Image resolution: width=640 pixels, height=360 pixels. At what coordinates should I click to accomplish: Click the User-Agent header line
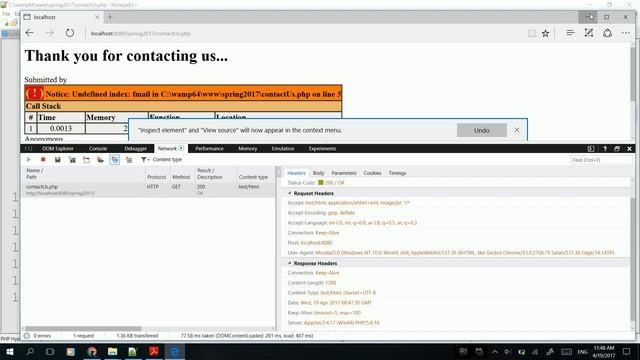(451, 253)
